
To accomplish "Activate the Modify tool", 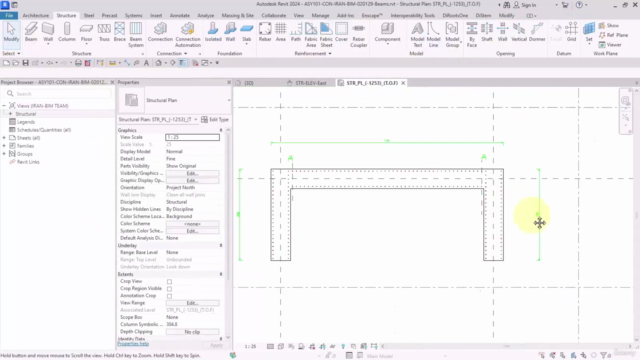I will click(11, 32).
